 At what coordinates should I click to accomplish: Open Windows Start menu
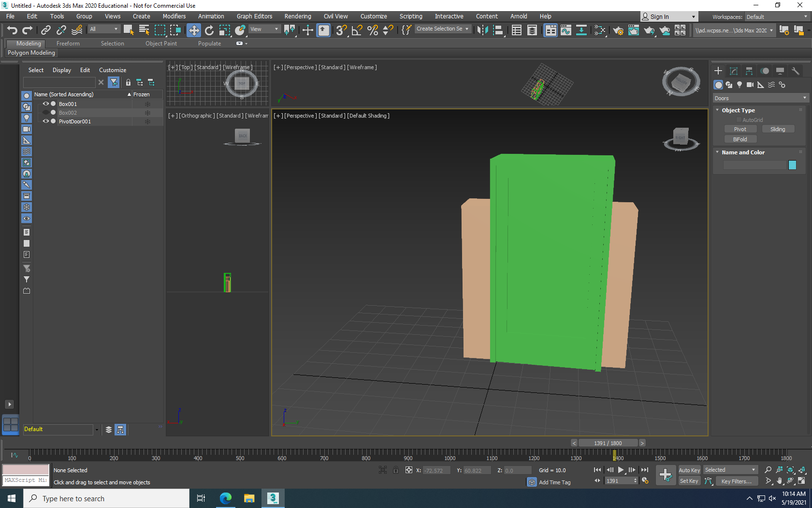pos(12,498)
